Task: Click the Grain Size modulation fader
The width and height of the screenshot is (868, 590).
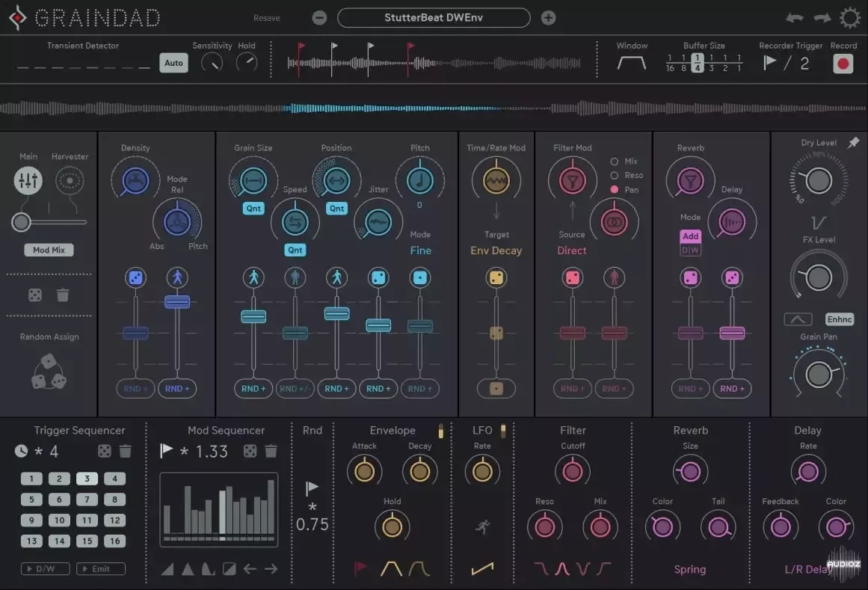Action: pyautogui.click(x=253, y=316)
